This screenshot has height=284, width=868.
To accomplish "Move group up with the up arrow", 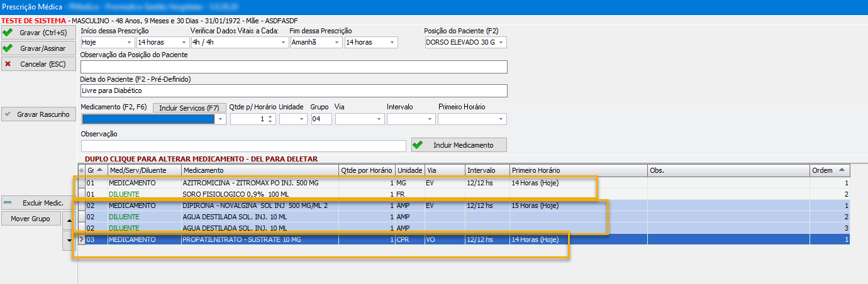I will [x=69, y=219].
